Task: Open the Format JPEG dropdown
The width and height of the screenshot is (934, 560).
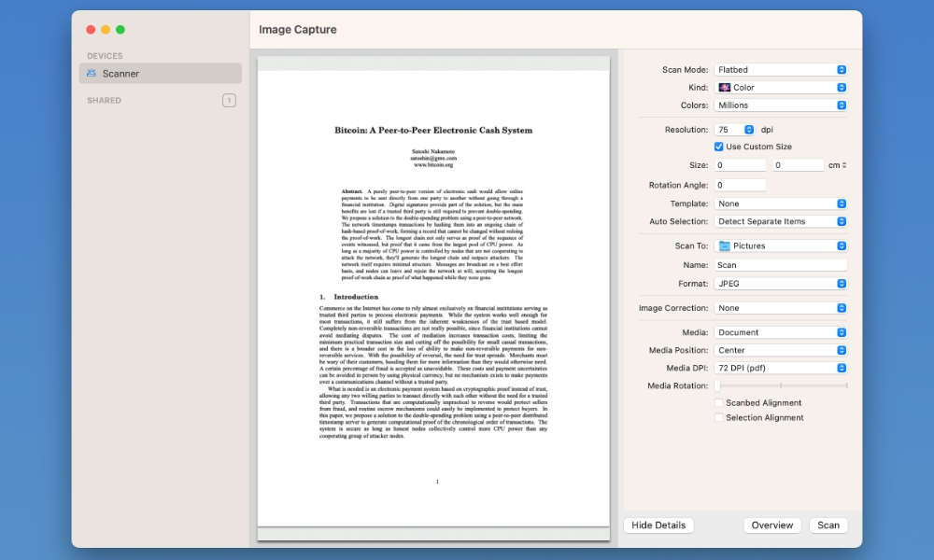Action: coord(780,284)
